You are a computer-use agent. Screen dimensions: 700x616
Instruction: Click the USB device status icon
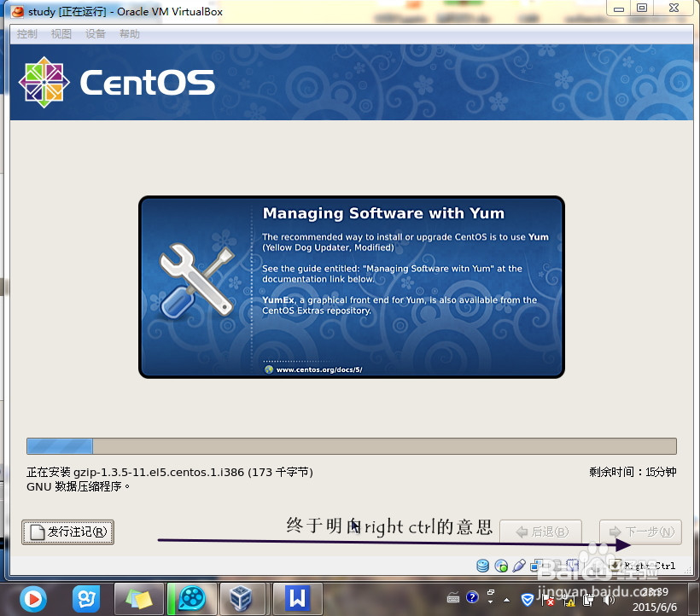tap(519, 566)
